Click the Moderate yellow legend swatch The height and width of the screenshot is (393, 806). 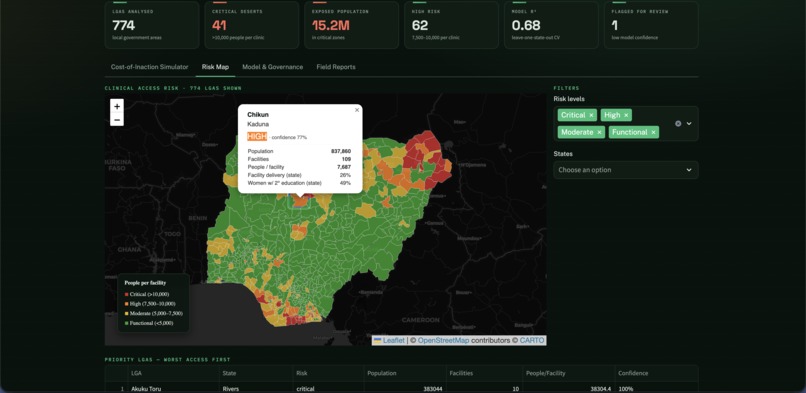(x=126, y=313)
